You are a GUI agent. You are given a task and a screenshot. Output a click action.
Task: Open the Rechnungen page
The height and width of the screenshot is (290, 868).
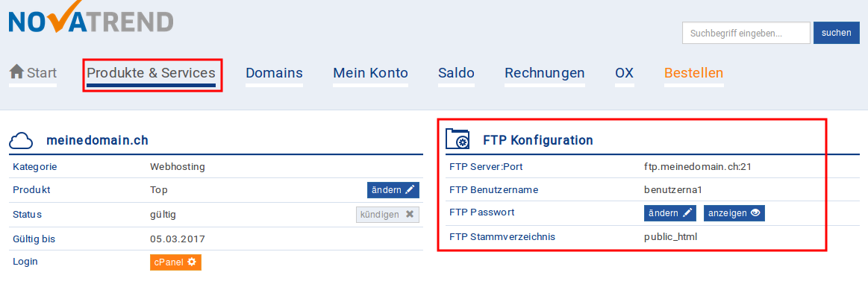pyautogui.click(x=545, y=73)
